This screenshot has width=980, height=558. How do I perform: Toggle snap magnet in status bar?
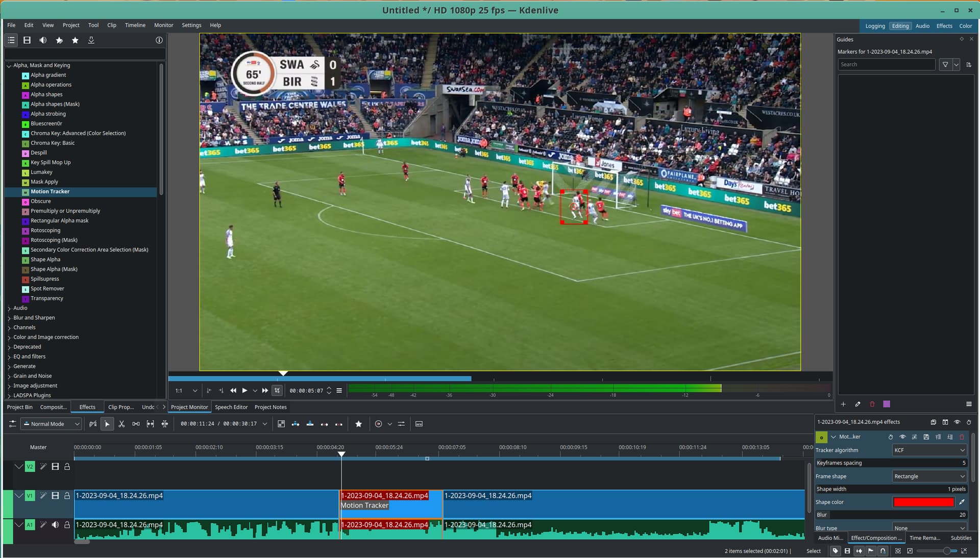coord(883,551)
